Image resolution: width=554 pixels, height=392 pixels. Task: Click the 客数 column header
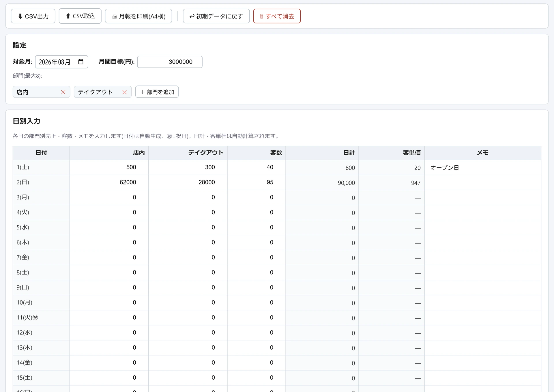click(x=257, y=153)
